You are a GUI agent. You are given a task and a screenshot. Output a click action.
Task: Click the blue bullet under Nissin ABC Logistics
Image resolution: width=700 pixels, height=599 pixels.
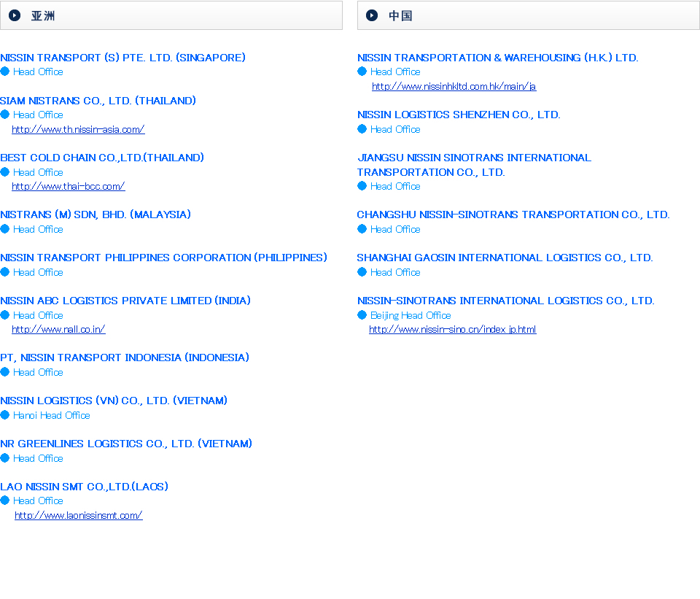click(5, 315)
